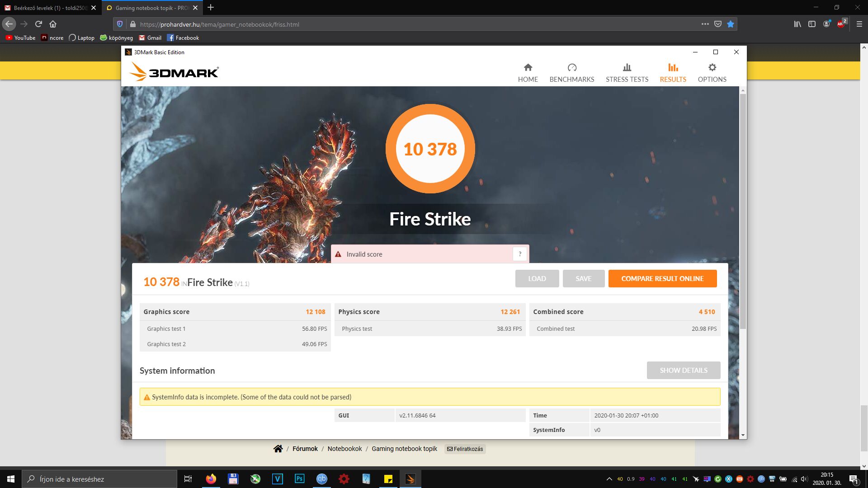Screen dimensions: 868x488
Task: Go to the Benchmarks section
Action: (x=571, y=73)
